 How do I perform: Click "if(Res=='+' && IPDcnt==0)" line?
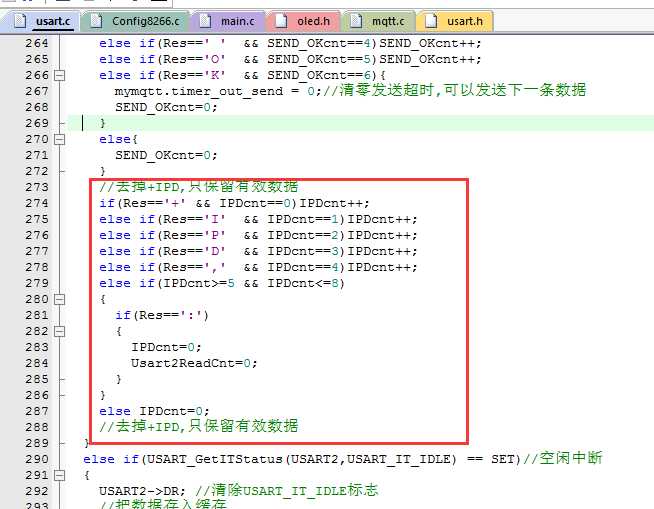[234, 204]
